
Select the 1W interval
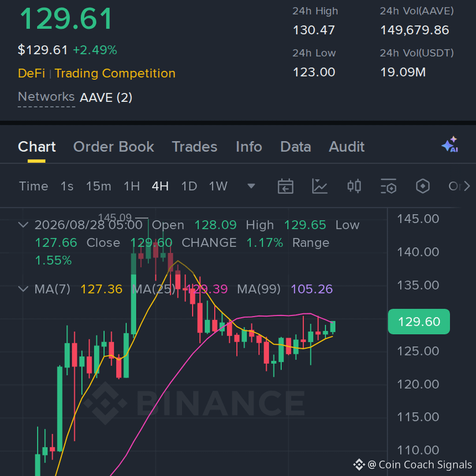pos(218,186)
